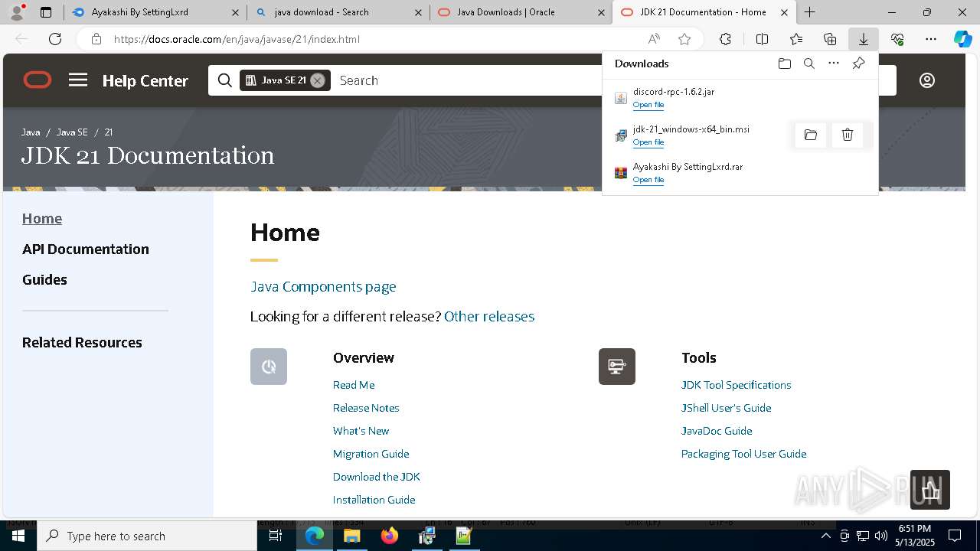Open the JavaDoc Guide link
Screen dimensions: 980x551
tap(717, 431)
